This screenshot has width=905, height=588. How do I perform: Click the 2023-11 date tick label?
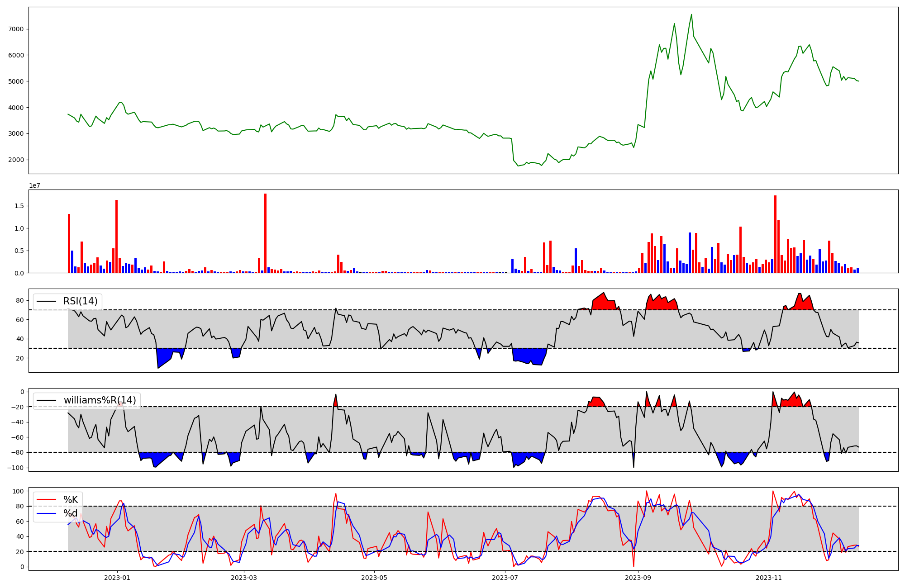pyautogui.click(x=769, y=578)
